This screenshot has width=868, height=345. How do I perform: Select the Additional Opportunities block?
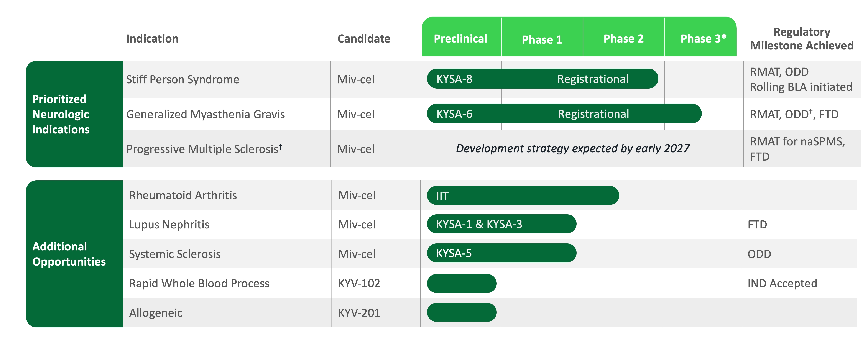coord(74,254)
